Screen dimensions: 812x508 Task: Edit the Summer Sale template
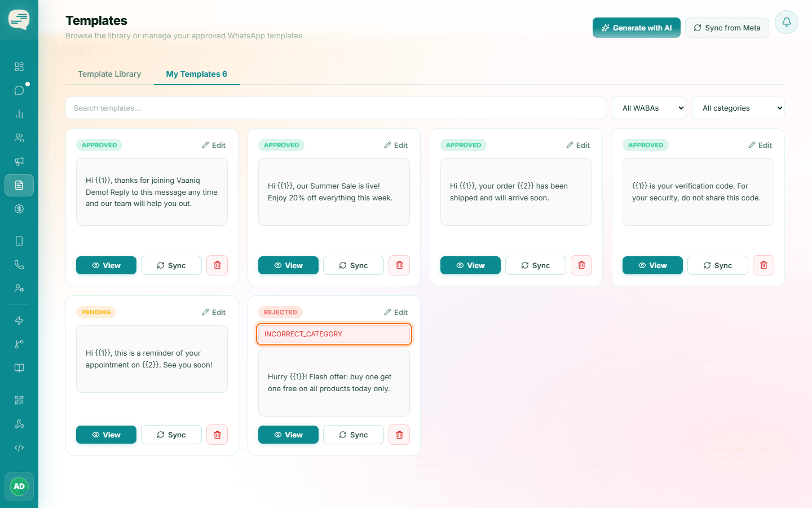point(396,145)
